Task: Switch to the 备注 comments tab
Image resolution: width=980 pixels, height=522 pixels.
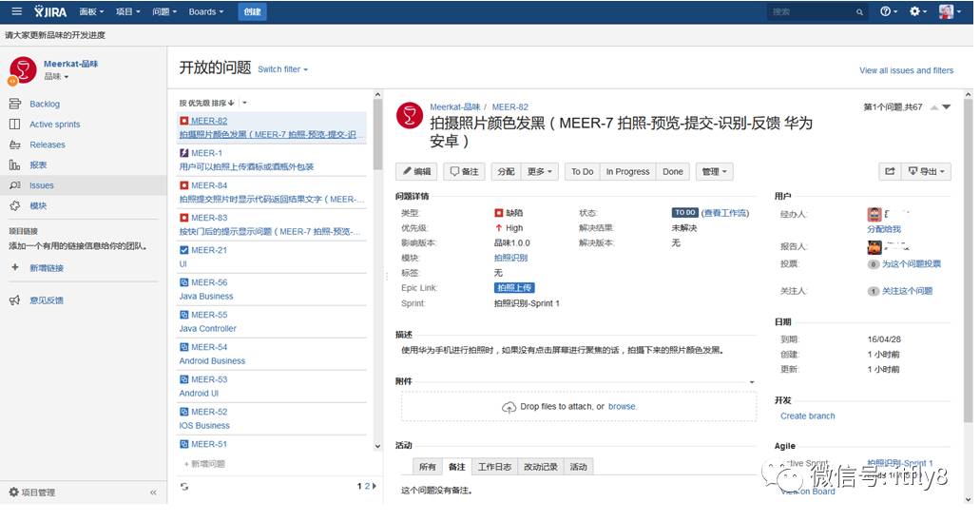Action: click(x=457, y=467)
